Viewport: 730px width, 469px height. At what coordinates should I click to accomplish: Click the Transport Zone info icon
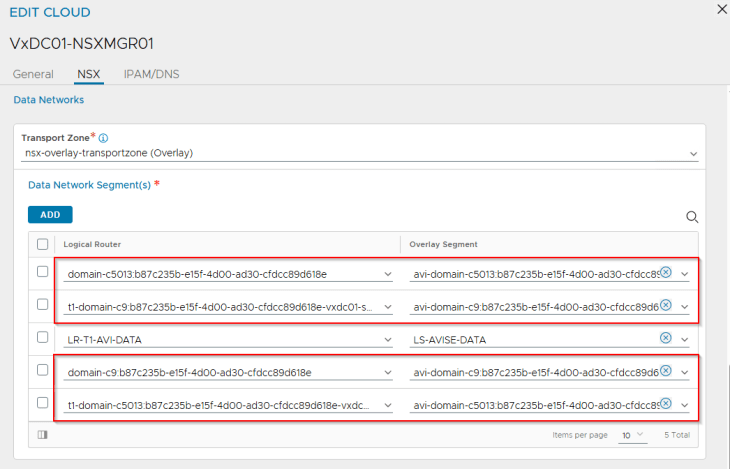pos(104,138)
